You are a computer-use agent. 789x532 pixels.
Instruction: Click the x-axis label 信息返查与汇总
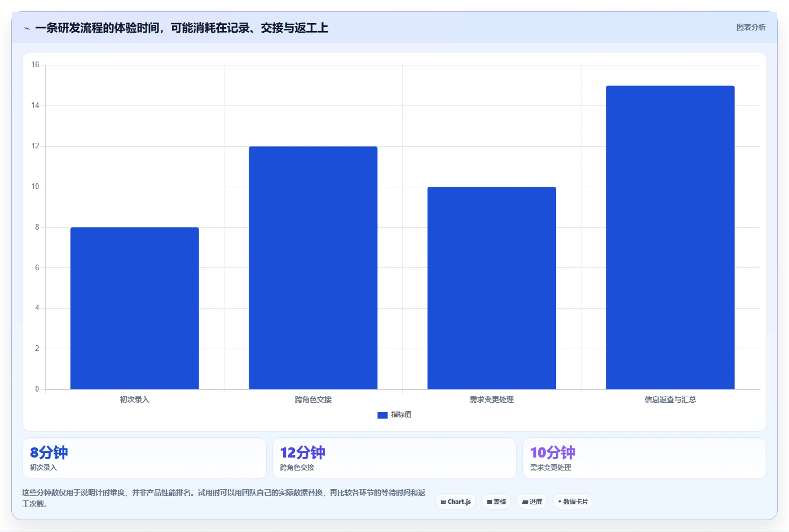tap(670, 399)
